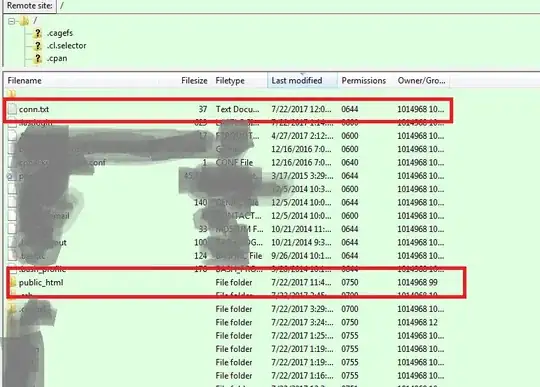Image resolution: width=540 pixels, height=387 pixels.
Task: Click permission 0755 in 7/22/2017 1:25 row
Action: tap(350, 336)
